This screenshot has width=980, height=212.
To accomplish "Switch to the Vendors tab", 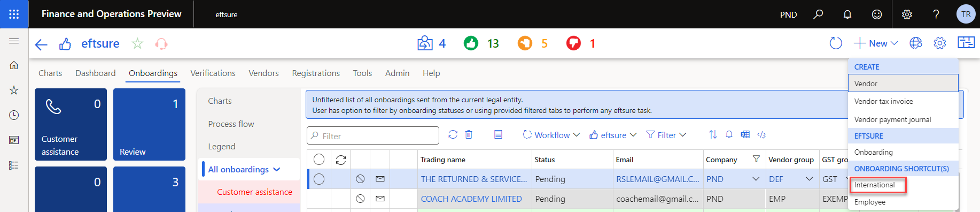I will (x=263, y=73).
